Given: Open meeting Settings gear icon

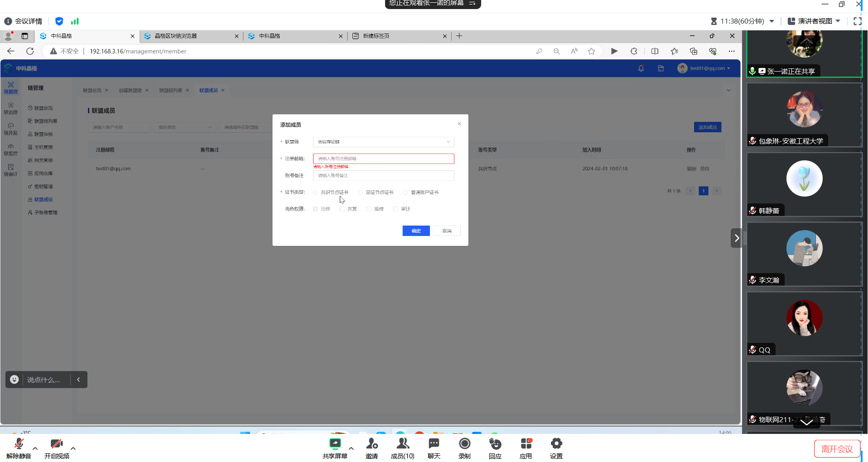Looking at the screenshot, I should 556,444.
